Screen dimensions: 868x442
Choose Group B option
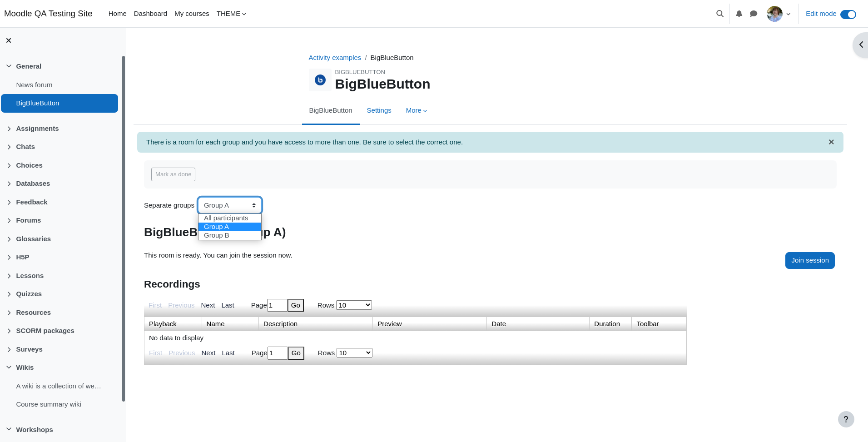[x=230, y=235]
